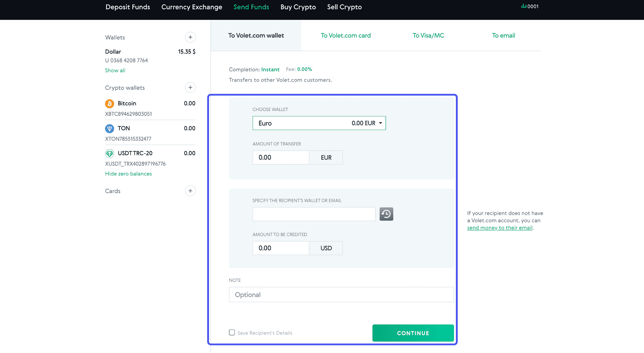Select the Dollar wallet with 15.35 $ balance
Screen dimensions: 644x353
(150, 51)
